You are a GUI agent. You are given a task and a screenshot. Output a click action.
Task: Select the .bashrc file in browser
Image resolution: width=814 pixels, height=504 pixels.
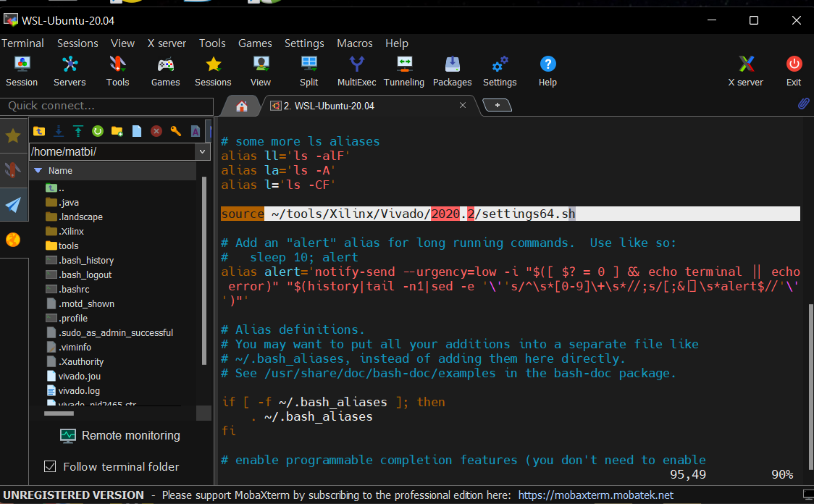75,289
